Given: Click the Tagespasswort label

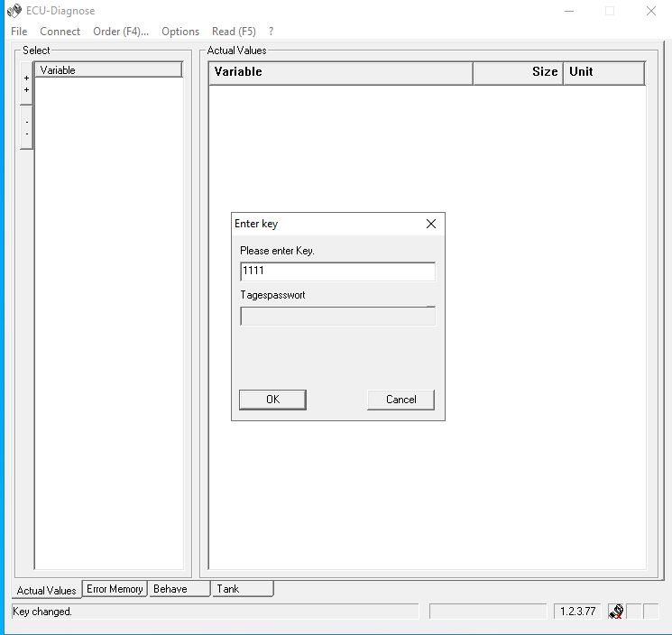Looking at the screenshot, I should point(272,295).
